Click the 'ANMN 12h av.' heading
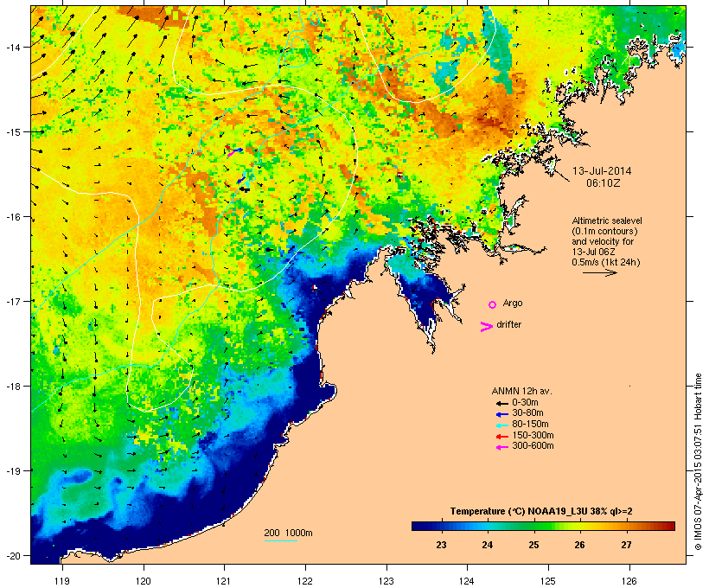The width and height of the screenshot is (709, 588). [x=521, y=391]
